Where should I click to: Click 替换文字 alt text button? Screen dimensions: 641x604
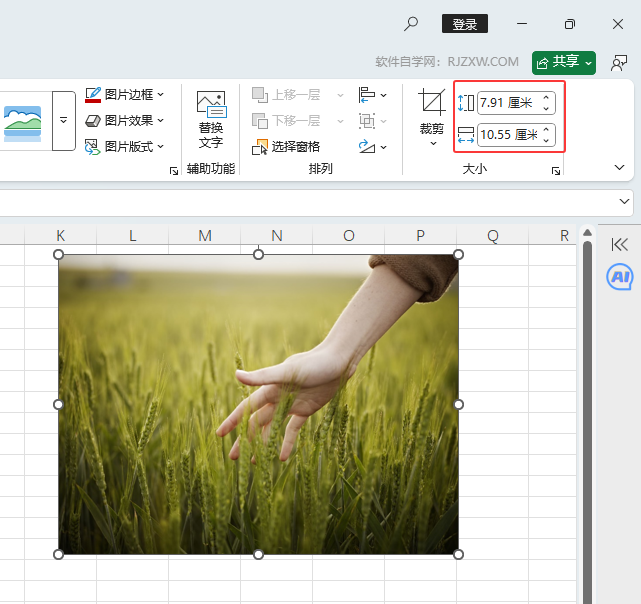(x=211, y=119)
